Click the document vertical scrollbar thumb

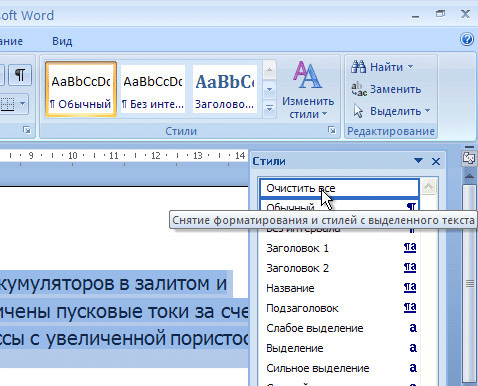469,283
